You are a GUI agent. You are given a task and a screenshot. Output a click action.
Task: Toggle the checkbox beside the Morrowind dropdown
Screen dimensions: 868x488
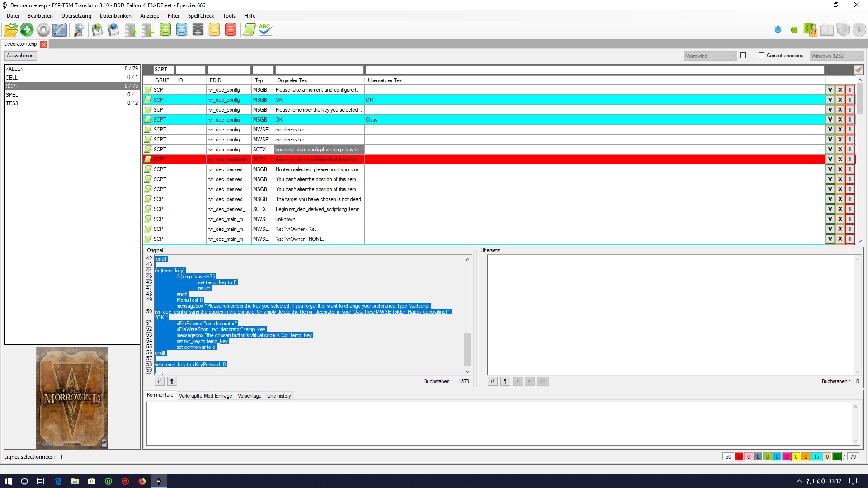[x=743, y=56]
